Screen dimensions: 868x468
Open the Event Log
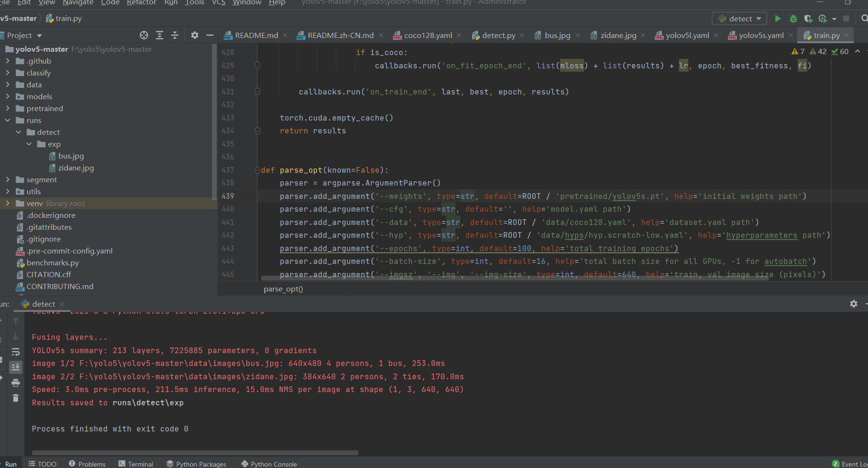pyautogui.click(x=850, y=464)
